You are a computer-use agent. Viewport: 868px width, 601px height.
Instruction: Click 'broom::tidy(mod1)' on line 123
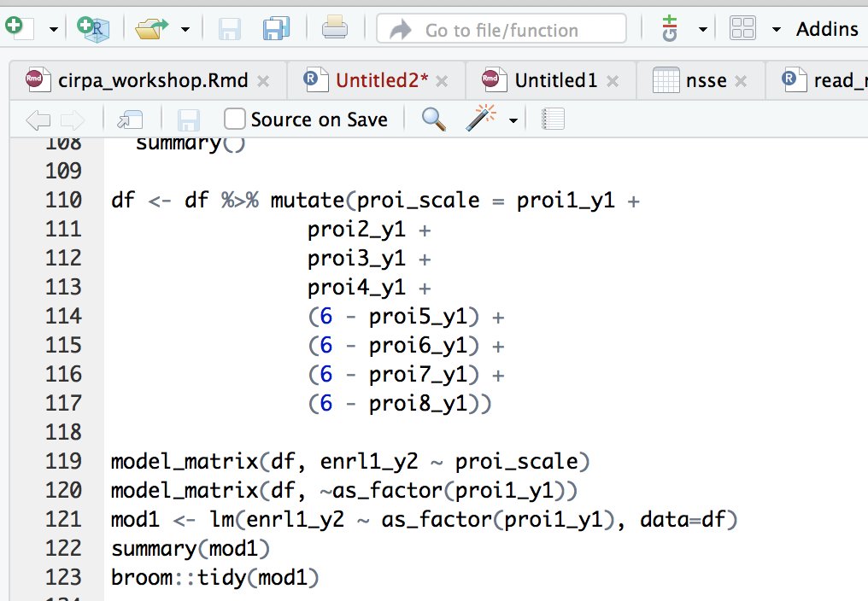click(x=214, y=577)
